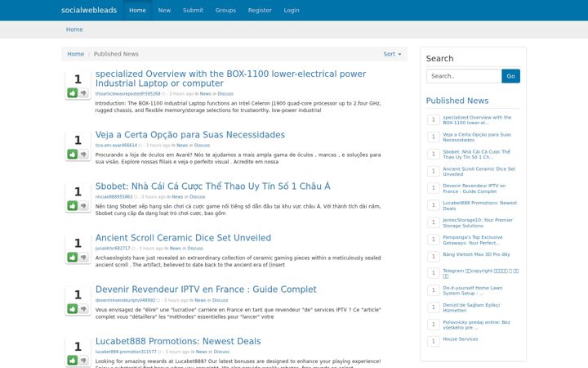Viewport: 588px width, 368px height.
Task: Go to the New menu item
Action: pyautogui.click(x=164, y=10)
